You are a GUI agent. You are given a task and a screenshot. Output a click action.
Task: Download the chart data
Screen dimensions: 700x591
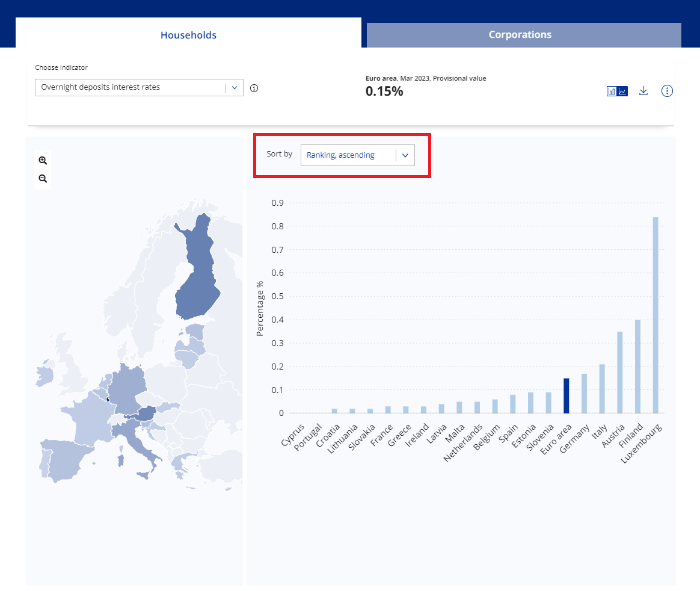(x=643, y=91)
